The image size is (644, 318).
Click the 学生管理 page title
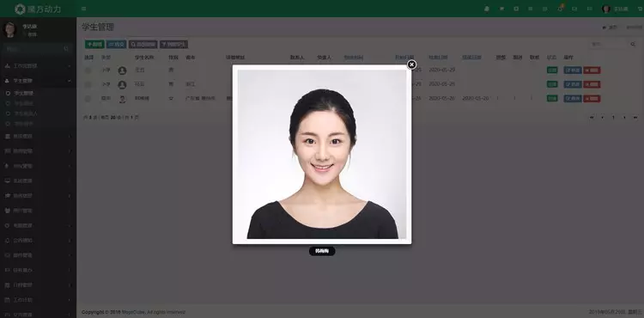[x=98, y=28]
